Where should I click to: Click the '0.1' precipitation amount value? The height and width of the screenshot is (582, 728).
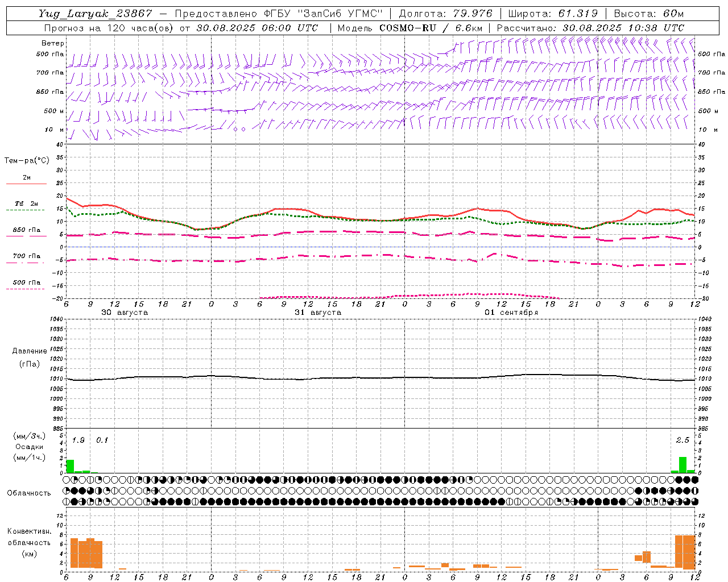click(x=102, y=440)
